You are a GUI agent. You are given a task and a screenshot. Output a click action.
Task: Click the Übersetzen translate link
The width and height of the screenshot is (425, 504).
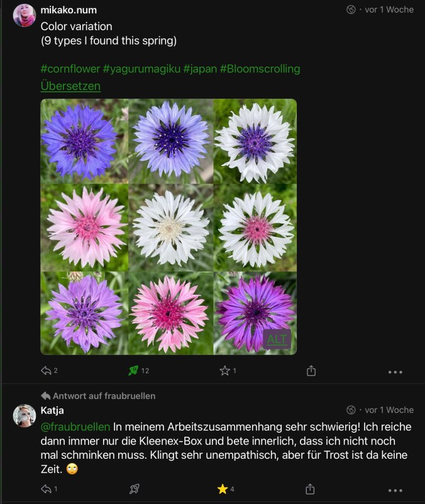click(70, 86)
